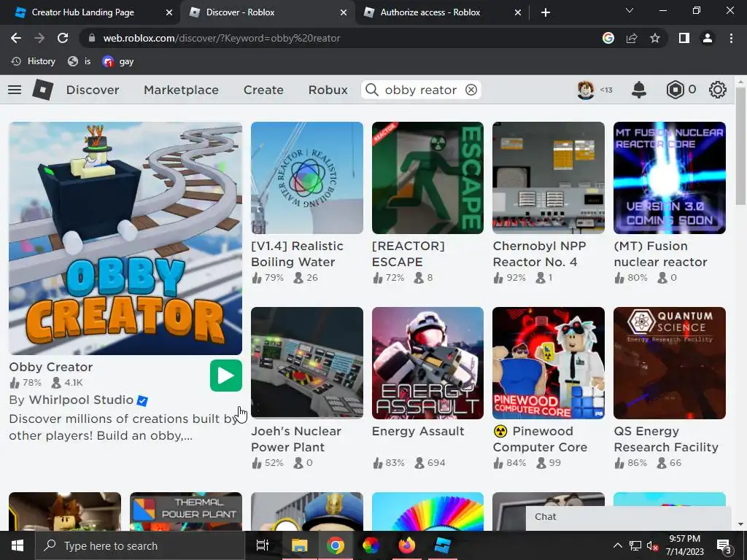
Task: Click the Thermal Power Plant thumbnail
Action: pyautogui.click(x=186, y=511)
